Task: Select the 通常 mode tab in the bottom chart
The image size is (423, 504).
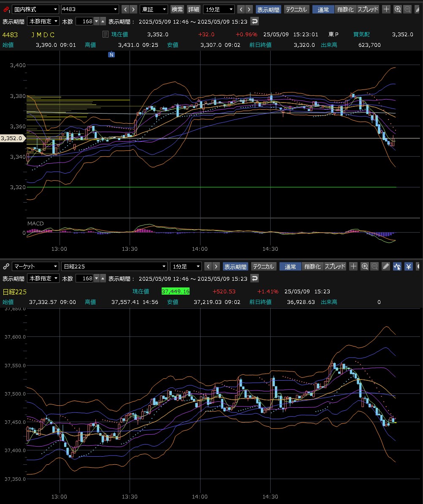Action: pyautogui.click(x=290, y=267)
